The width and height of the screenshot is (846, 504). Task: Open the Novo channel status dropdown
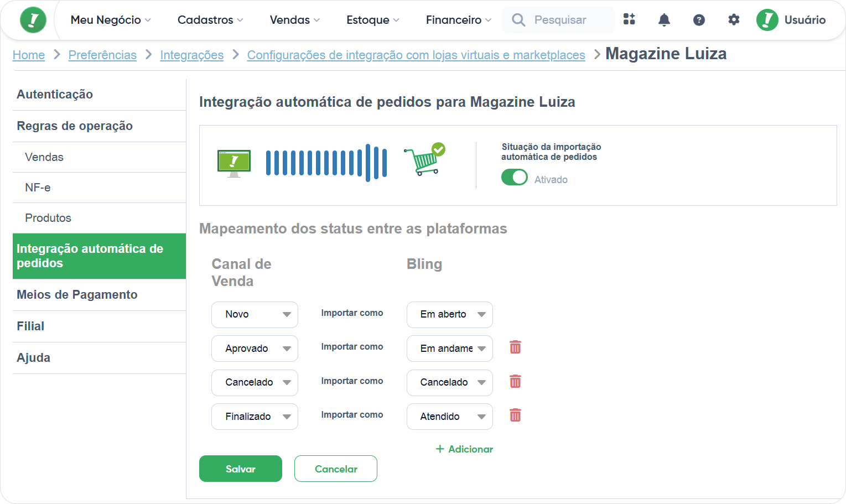(255, 315)
